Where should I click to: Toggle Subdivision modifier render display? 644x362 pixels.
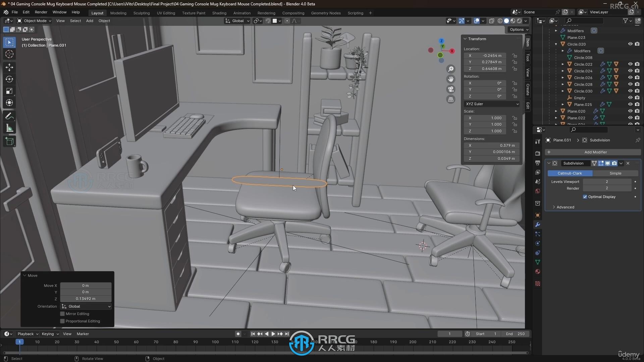pos(614,163)
